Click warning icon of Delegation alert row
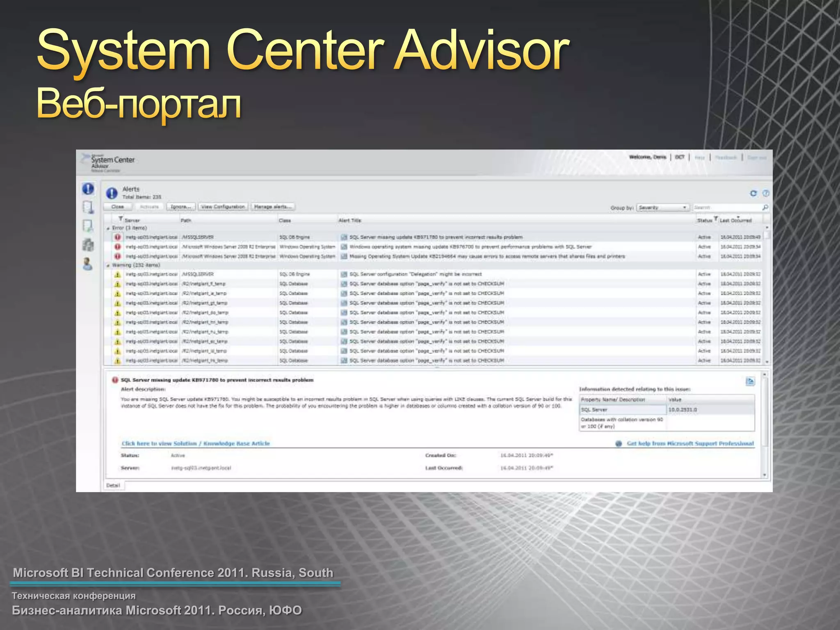 [x=118, y=274]
